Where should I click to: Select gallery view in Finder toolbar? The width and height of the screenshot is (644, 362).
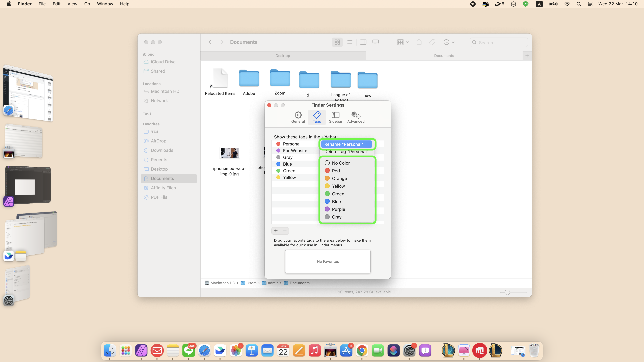(x=375, y=42)
